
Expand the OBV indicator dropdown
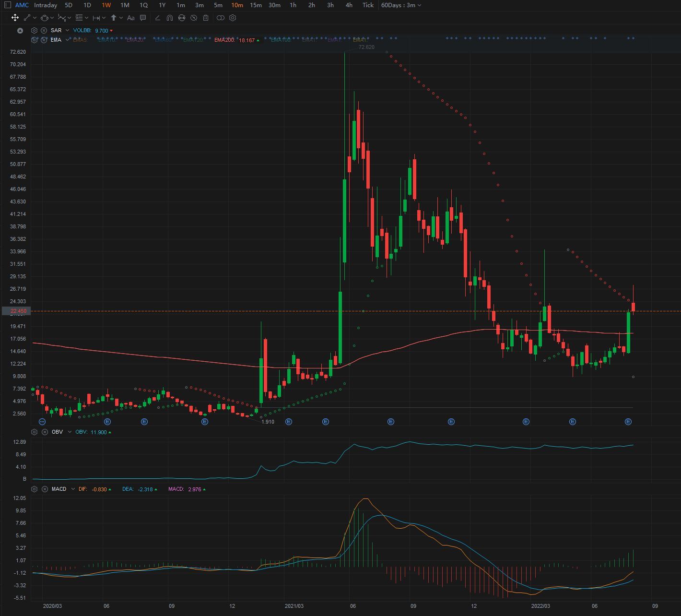(x=70, y=432)
